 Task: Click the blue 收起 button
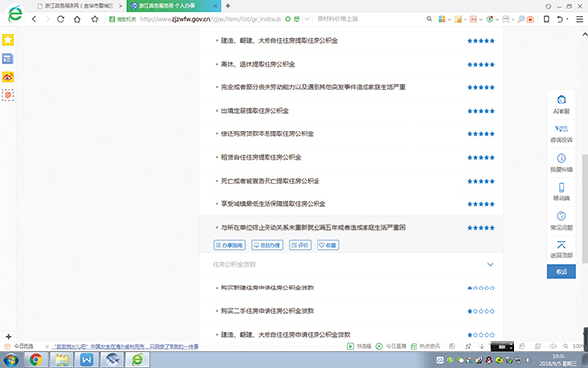(562, 272)
